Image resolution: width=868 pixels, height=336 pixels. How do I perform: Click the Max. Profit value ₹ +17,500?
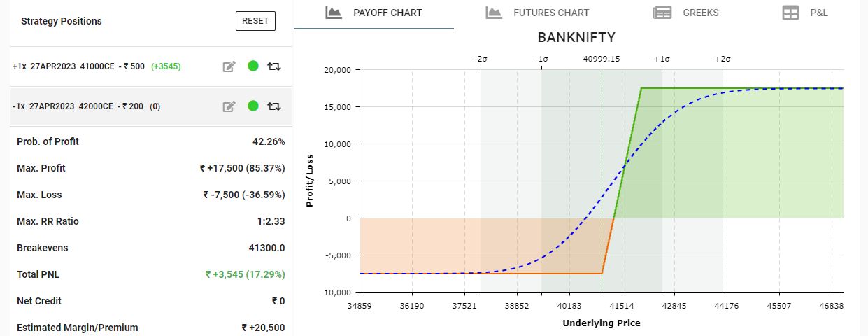[242, 168]
